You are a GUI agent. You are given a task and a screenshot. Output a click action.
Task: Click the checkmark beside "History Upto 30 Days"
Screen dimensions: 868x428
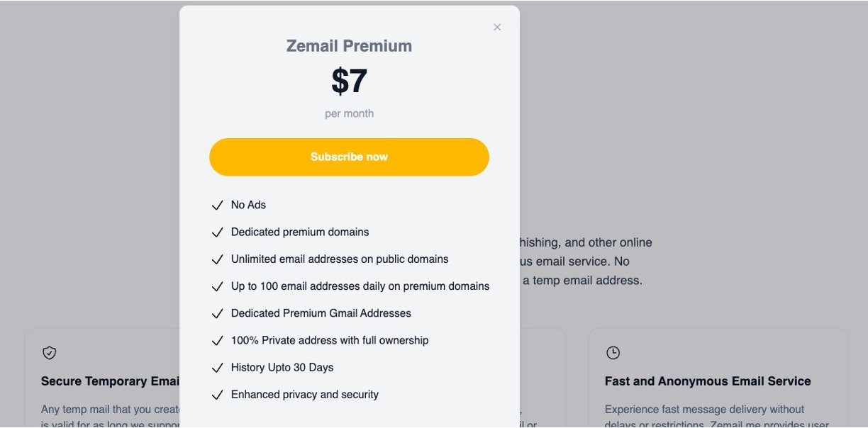coord(218,367)
